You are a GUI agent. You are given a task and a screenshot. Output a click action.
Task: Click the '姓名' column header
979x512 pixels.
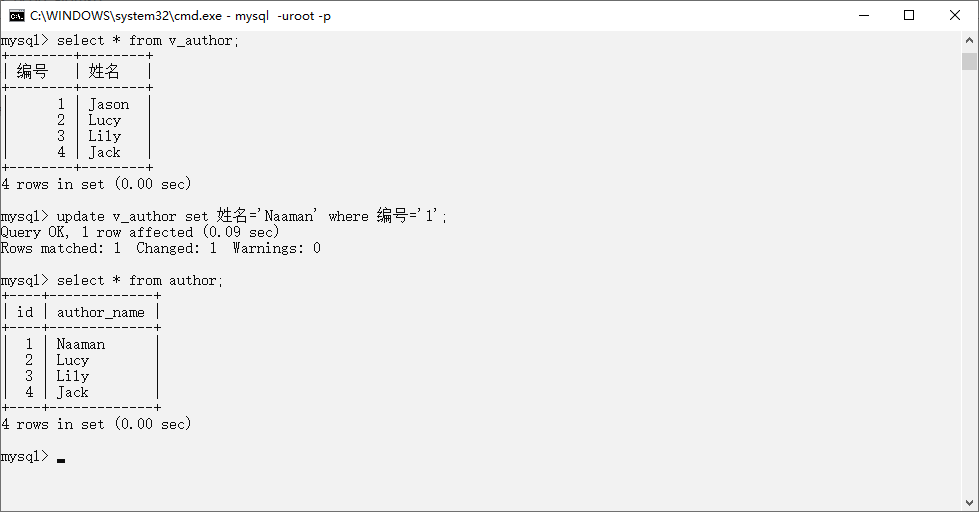[104, 71]
